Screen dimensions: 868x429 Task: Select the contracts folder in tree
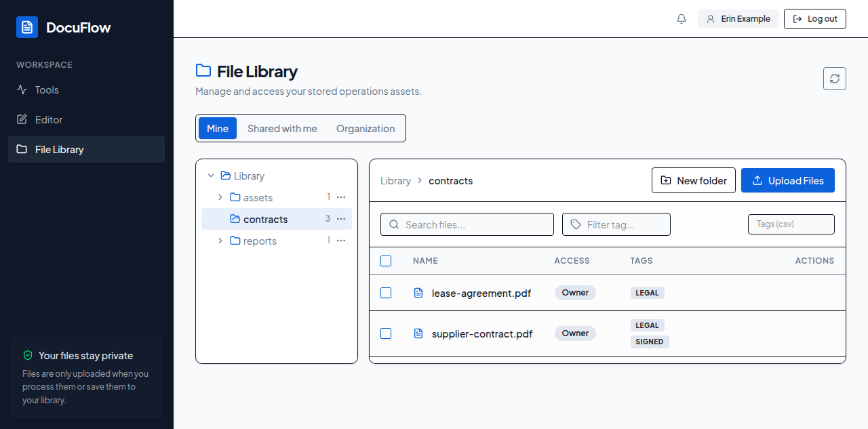[277, 219]
